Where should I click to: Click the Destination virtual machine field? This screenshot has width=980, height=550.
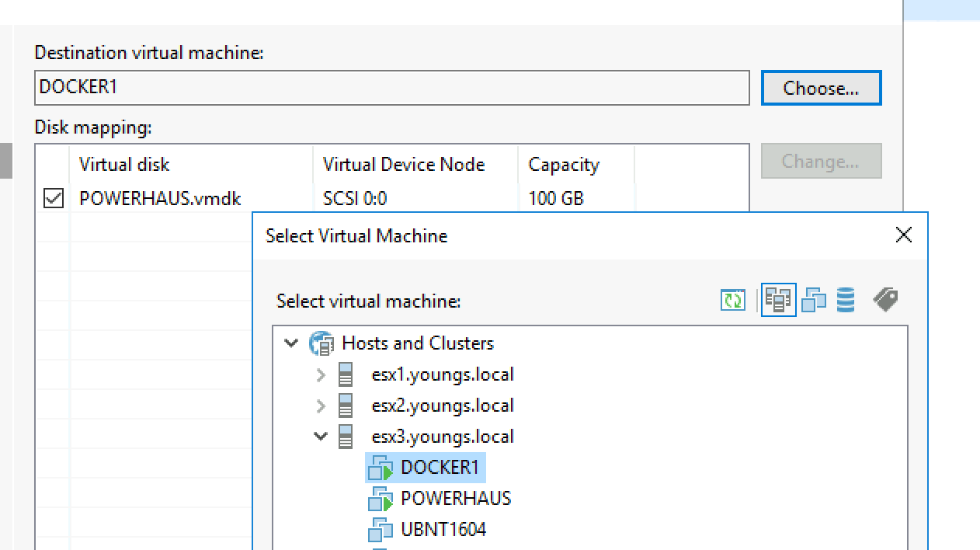(x=392, y=88)
